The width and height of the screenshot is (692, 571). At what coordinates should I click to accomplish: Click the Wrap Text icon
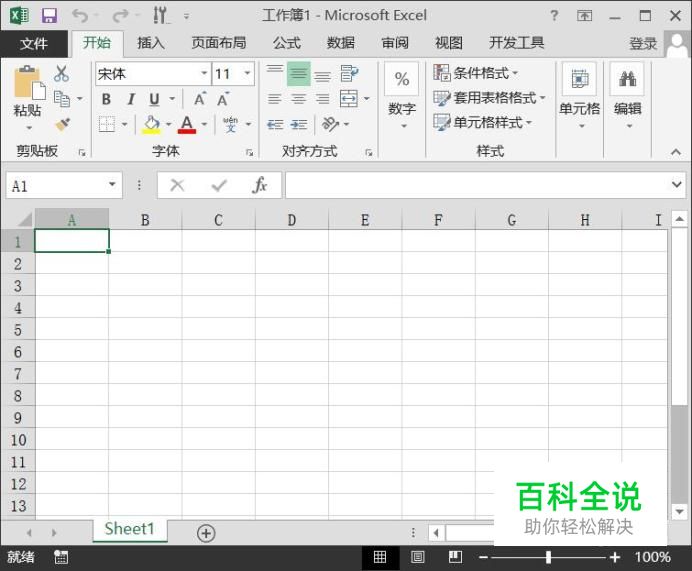(x=349, y=74)
